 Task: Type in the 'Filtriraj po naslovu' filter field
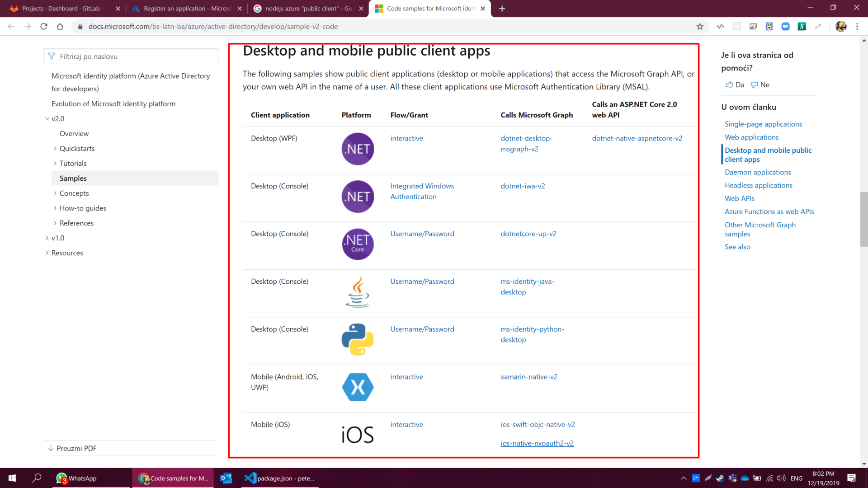click(131, 56)
